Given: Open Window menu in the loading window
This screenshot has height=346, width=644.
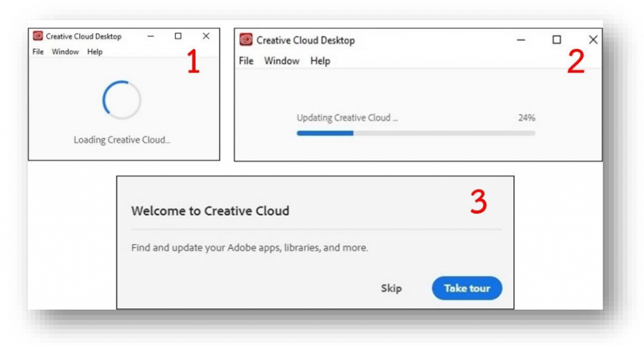Looking at the screenshot, I should click(65, 52).
